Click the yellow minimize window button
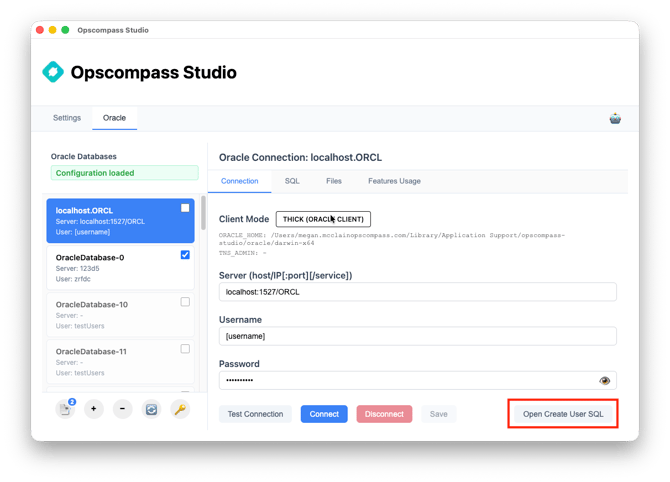Viewport: 670px width, 482px height. pyautogui.click(x=53, y=30)
